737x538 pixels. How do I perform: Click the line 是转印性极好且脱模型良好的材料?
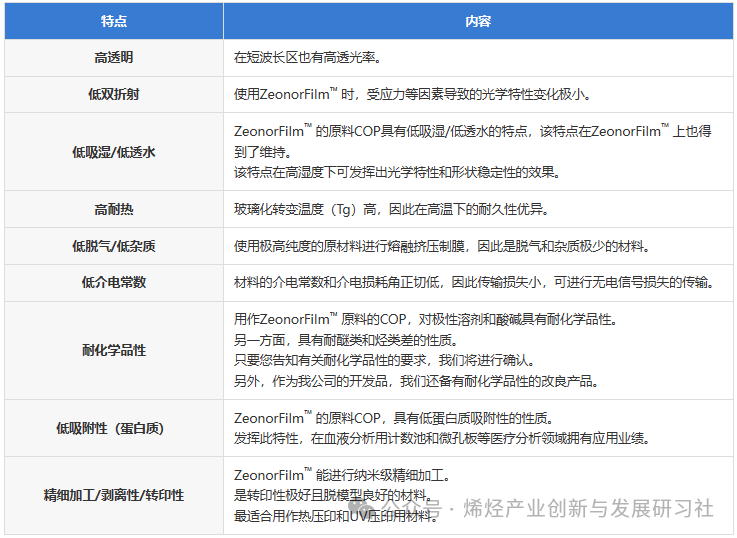333,495
